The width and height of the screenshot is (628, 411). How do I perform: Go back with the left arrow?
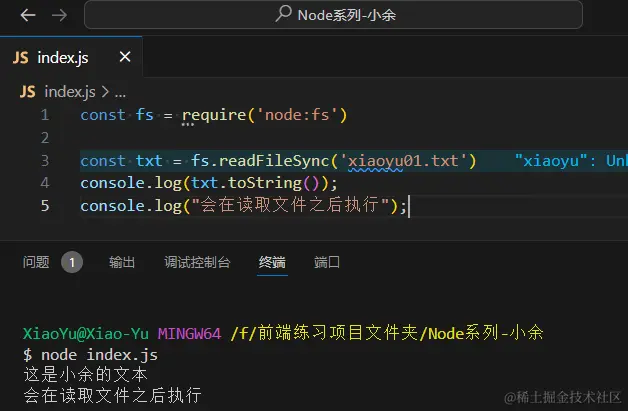28,15
